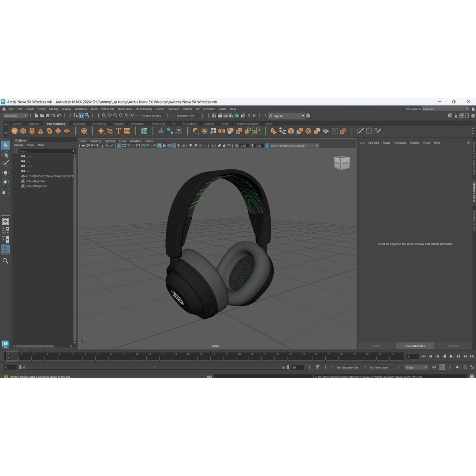Toggle the timeline audio speaker icon

point(458,367)
